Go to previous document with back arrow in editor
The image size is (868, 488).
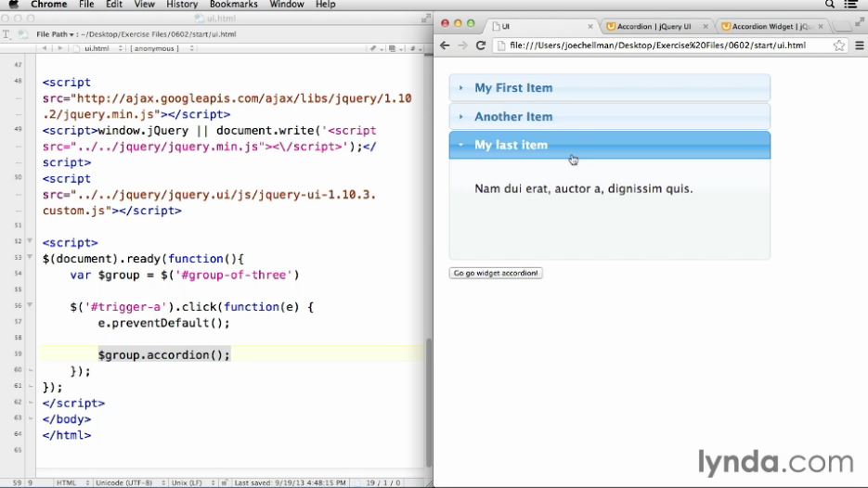click(45, 48)
